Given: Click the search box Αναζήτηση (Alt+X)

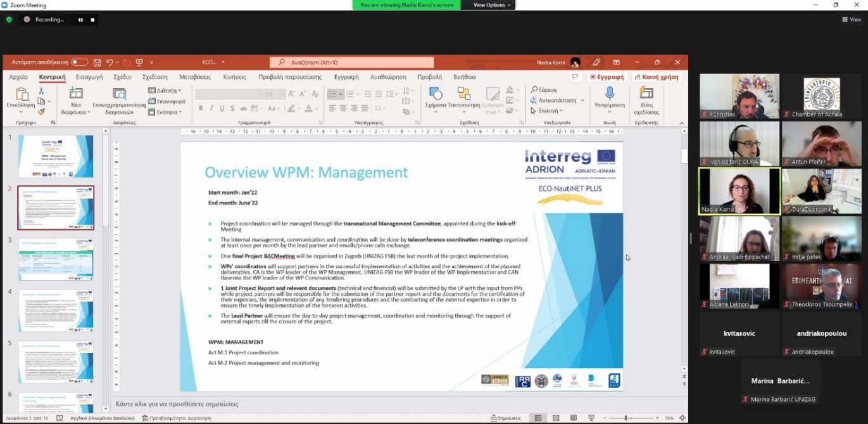Looking at the screenshot, I should click(x=352, y=62).
